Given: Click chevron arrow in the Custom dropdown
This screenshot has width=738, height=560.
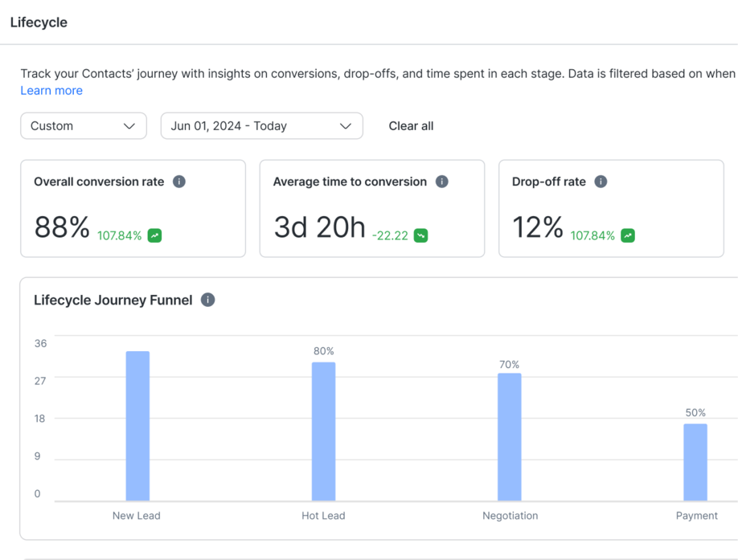Looking at the screenshot, I should tap(129, 126).
